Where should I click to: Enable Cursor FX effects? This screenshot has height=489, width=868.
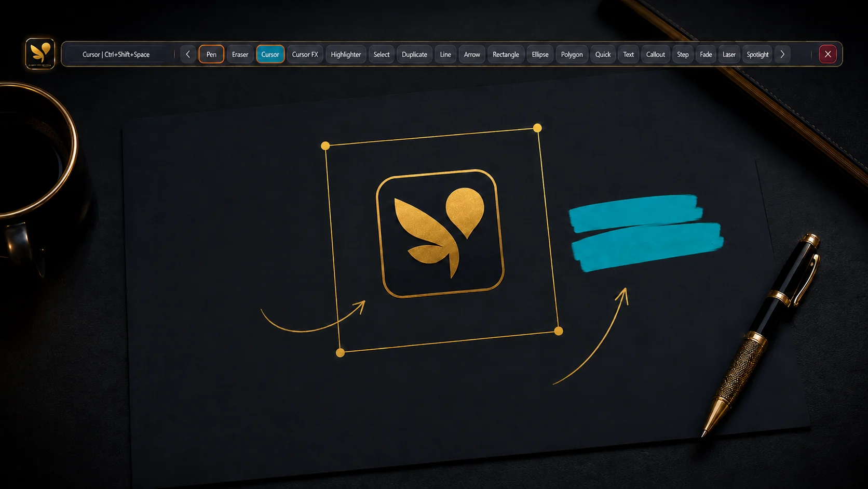[305, 54]
